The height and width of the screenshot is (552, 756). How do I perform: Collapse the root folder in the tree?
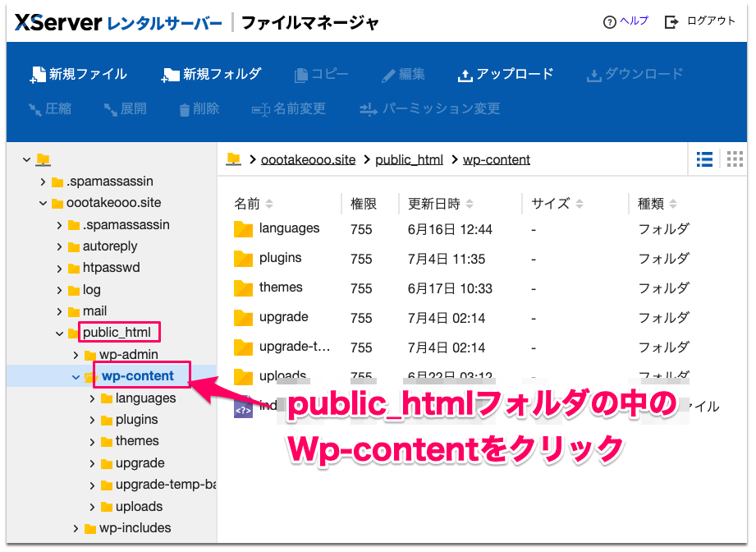click(26, 159)
